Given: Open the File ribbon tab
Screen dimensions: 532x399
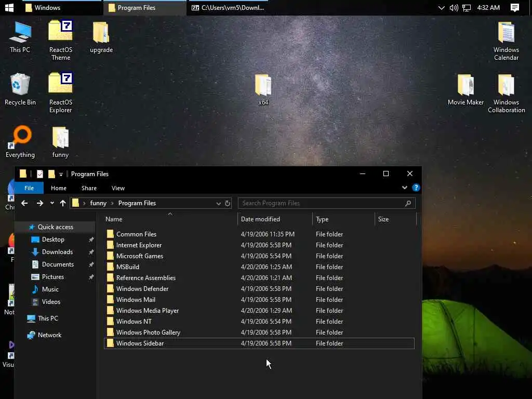Looking at the screenshot, I should point(29,188).
